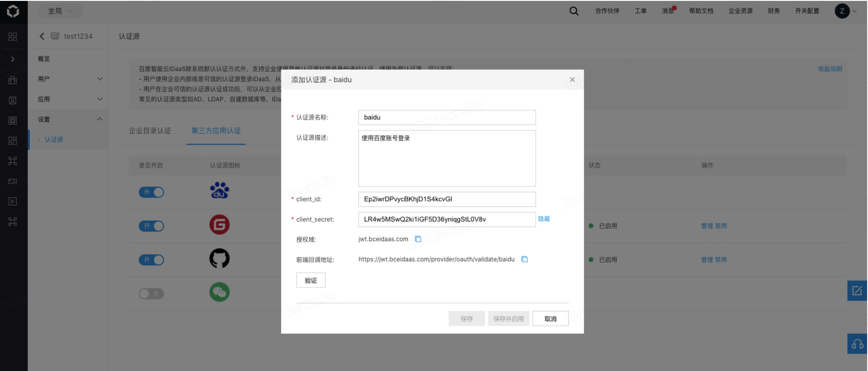The image size is (868, 371).
Task: Click the video camera icon in dark sidebar
Action: [x=13, y=181]
